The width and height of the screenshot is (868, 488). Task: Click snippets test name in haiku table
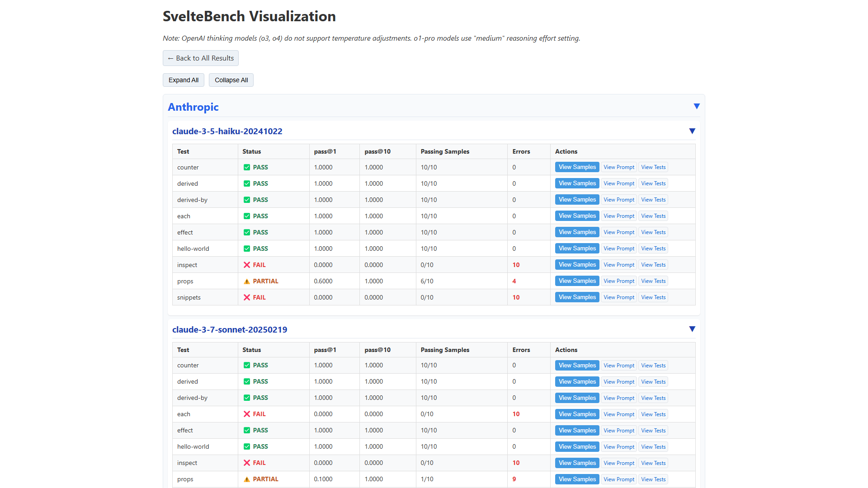189,297
